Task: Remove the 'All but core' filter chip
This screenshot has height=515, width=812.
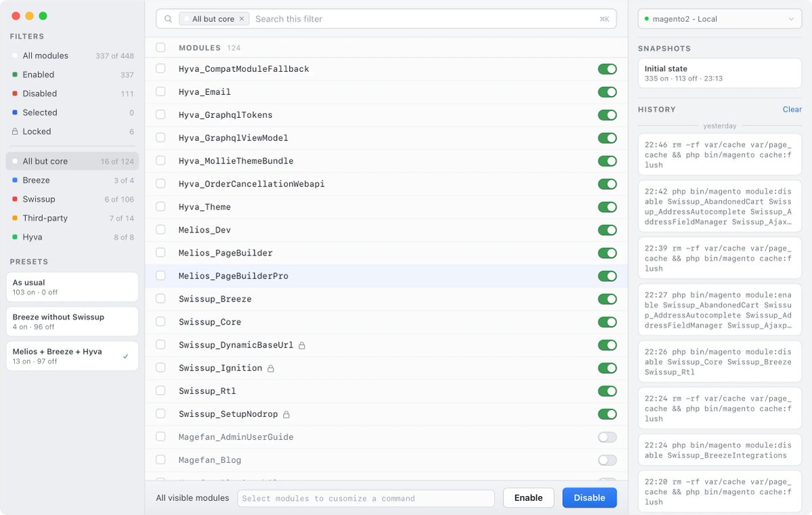Action: point(241,19)
